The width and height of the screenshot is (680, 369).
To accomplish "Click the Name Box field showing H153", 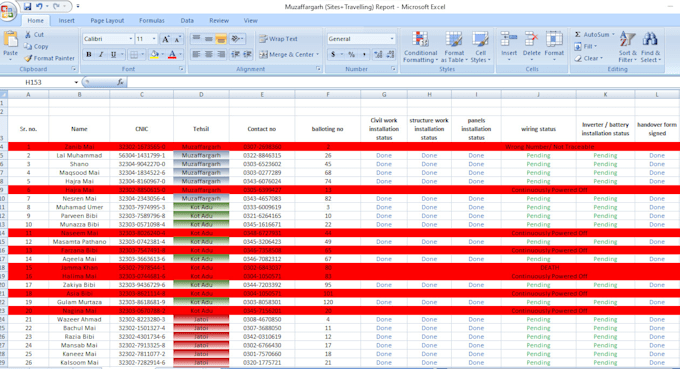I will pos(37,82).
